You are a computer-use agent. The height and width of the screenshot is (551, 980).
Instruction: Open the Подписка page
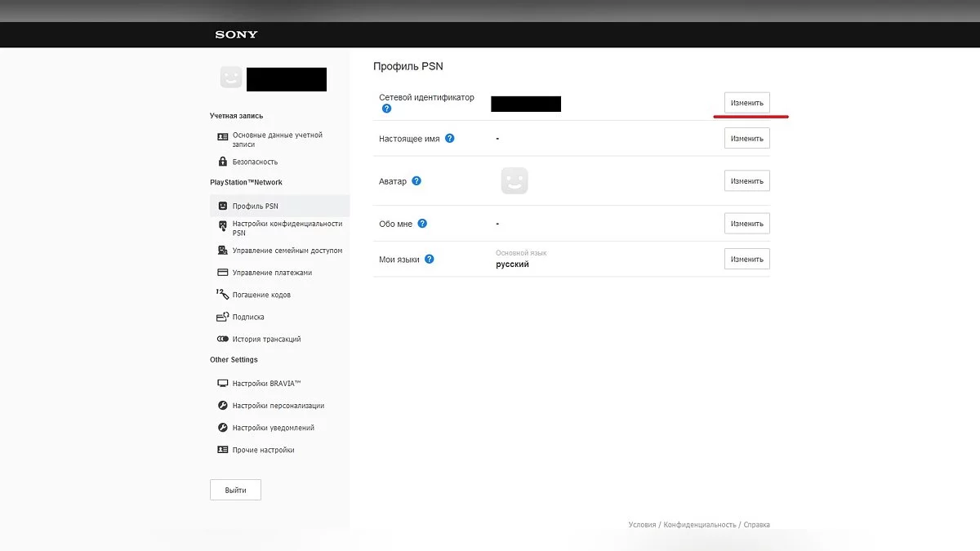coord(248,317)
